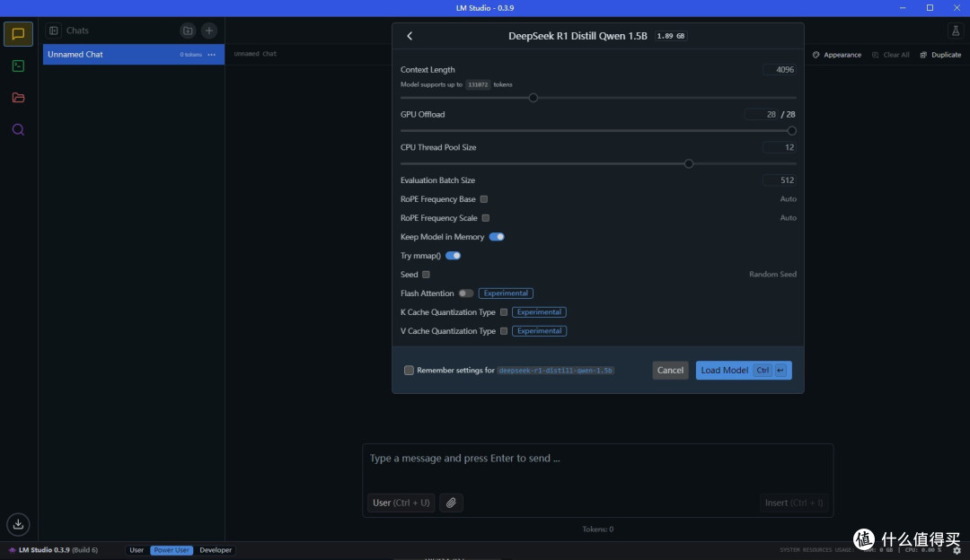Click the Load Model button
The height and width of the screenshot is (560, 970).
(x=743, y=370)
